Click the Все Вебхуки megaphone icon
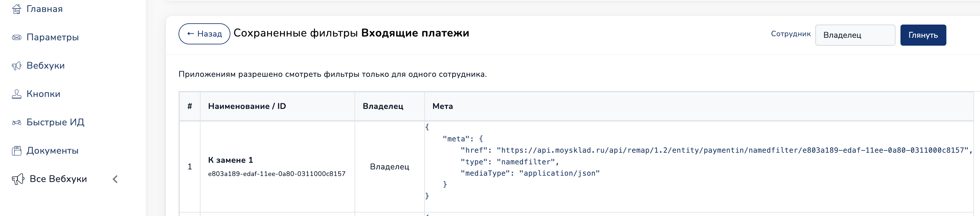 pyautogui.click(x=18, y=179)
